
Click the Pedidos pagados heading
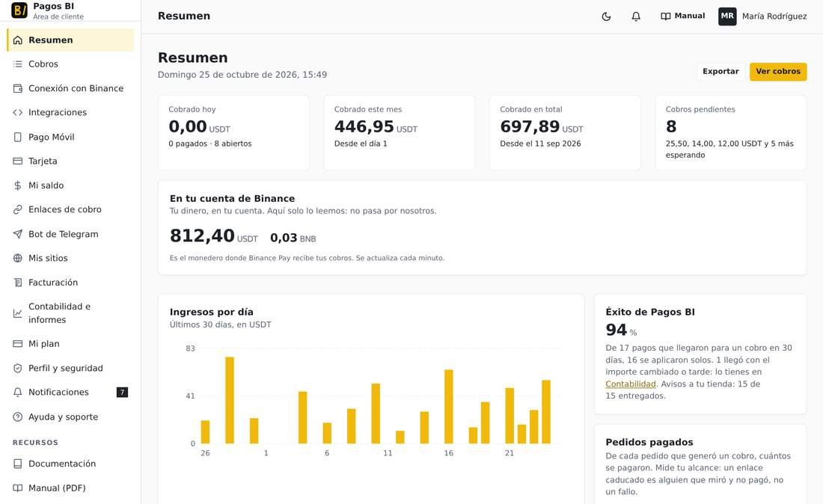649,442
